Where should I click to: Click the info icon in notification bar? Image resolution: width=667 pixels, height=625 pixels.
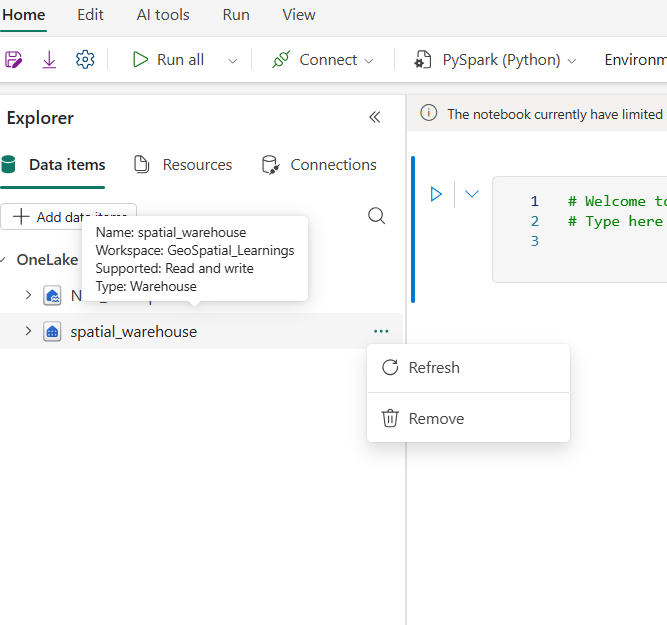click(x=428, y=113)
